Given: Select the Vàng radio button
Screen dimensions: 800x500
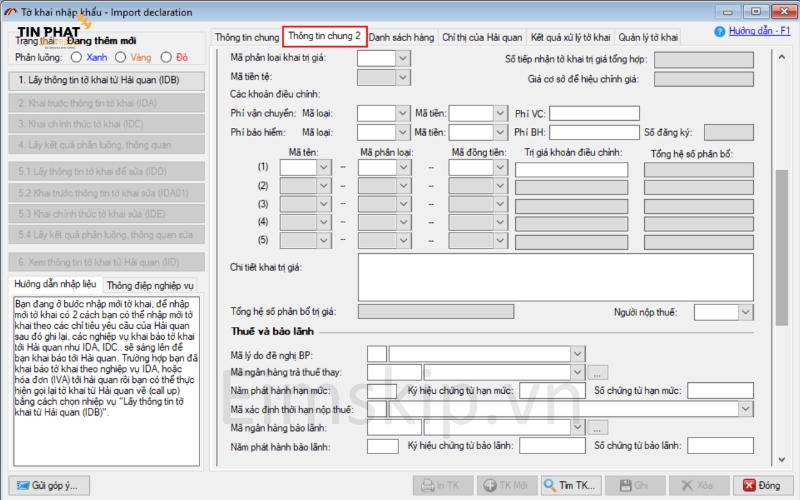Looking at the screenshot, I should tap(125, 57).
